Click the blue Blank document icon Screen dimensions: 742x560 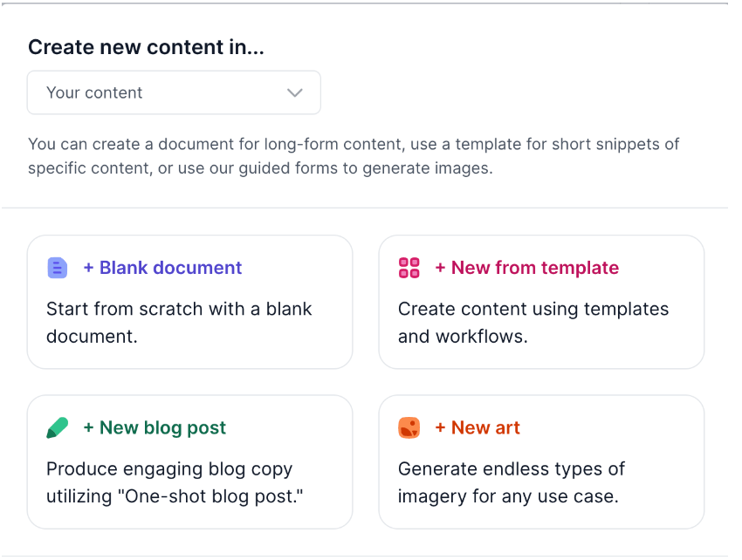click(x=57, y=268)
